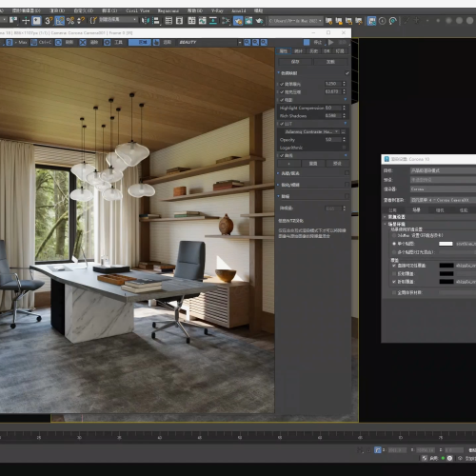476x476 pixels.
Task: Toggle the Angle Snap tool
Action: pos(59,21)
